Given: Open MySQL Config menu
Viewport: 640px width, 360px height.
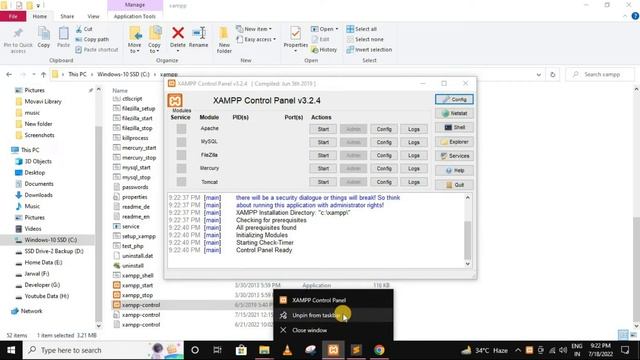Looking at the screenshot, I should (384, 142).
